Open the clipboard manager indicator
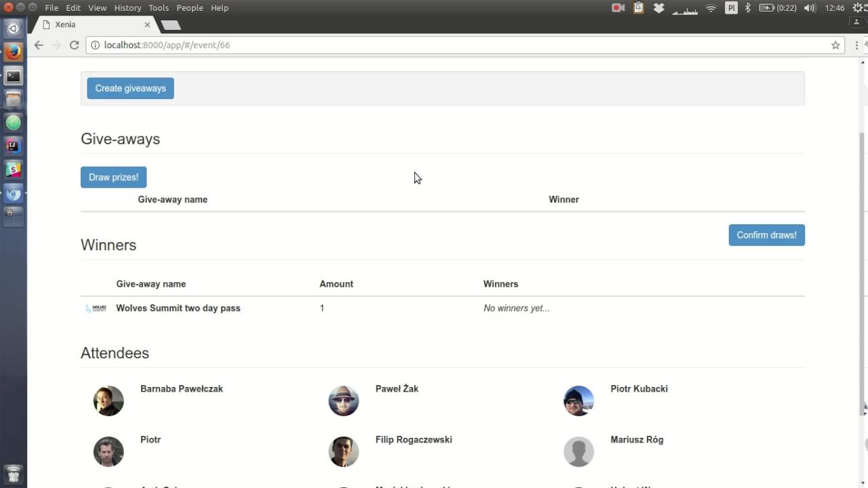The image size is (868, 488). pos(638,8)
